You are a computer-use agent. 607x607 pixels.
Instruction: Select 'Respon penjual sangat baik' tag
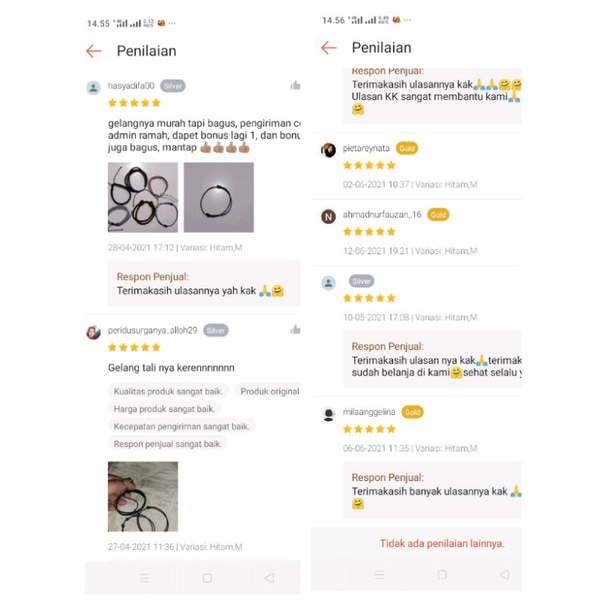coord(168,444)
